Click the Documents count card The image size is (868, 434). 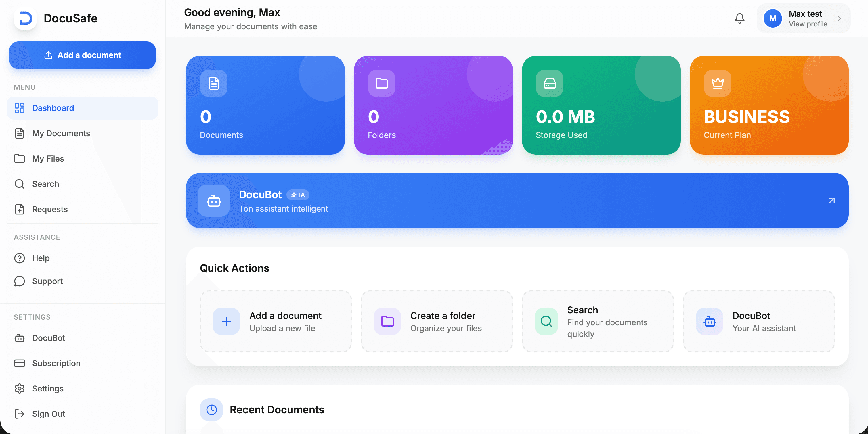point(265,105)
